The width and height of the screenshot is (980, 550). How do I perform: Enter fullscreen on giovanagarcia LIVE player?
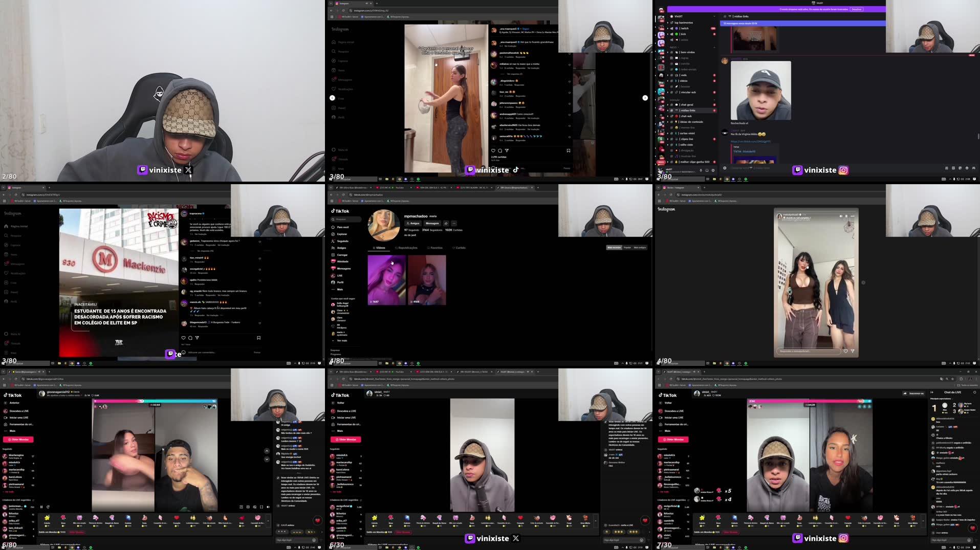tap(261, 507)
